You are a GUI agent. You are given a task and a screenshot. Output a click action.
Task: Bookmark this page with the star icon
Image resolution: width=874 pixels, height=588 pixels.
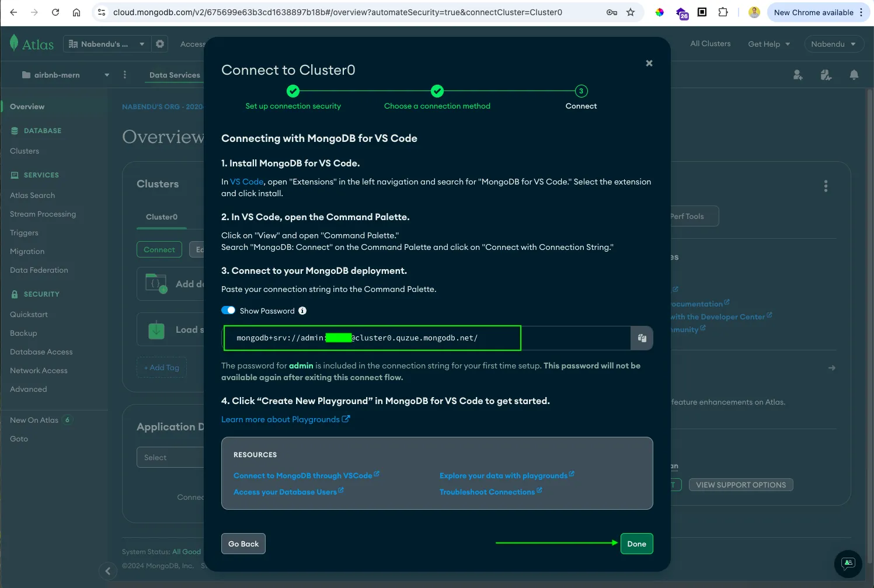click(631, 12)
